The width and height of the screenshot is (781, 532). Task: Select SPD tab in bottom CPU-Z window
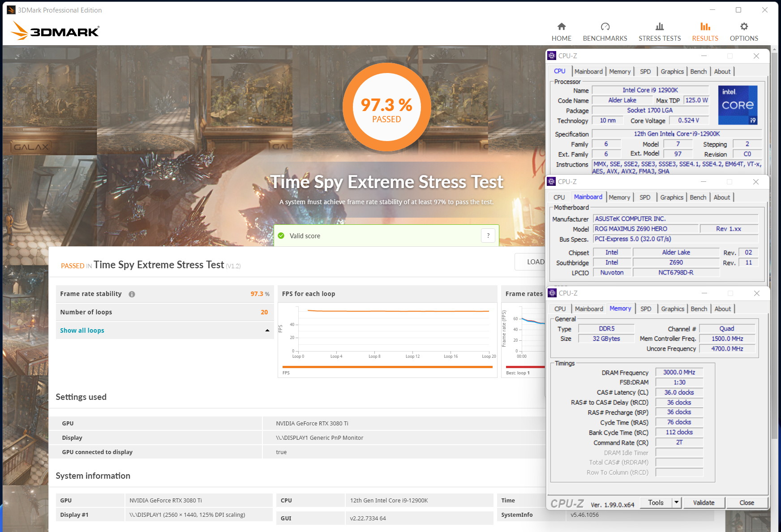(x=646, y=309)
